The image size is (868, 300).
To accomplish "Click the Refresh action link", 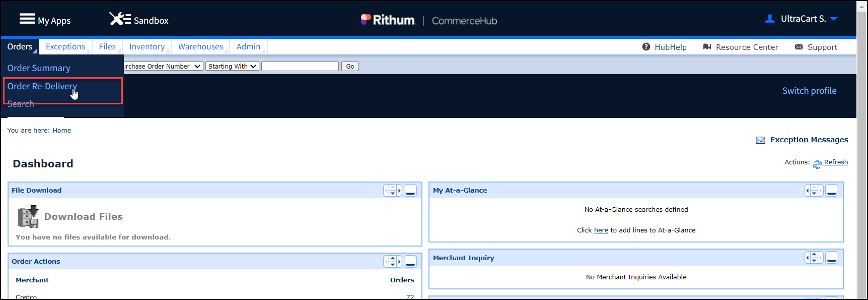I will coord(836,162).
